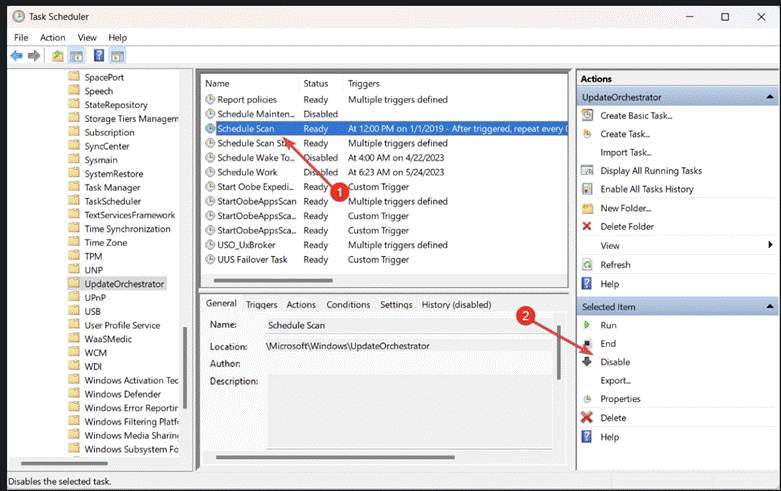Click the Create Basic Task icon
This screenshot has height=491, width=781.
pos(588,116)
